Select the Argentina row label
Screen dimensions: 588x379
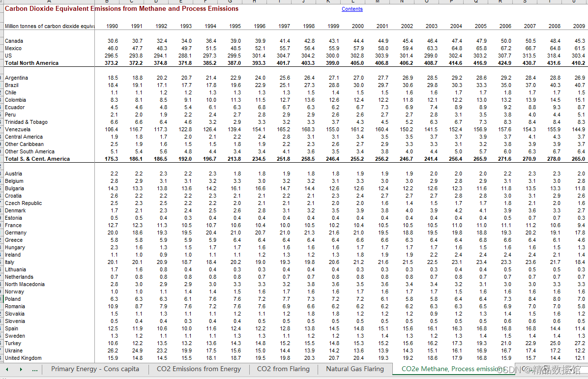click(x=16, y=78)
